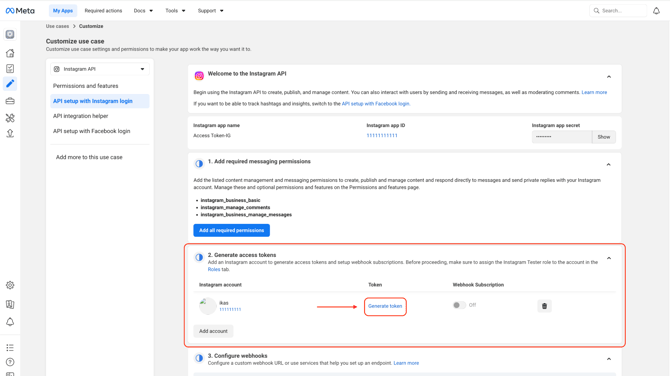Image resolution: width=670 pixels, height=376 pixels.
Task: Click step 3 progress status icon
Action: tap(199, 358)
